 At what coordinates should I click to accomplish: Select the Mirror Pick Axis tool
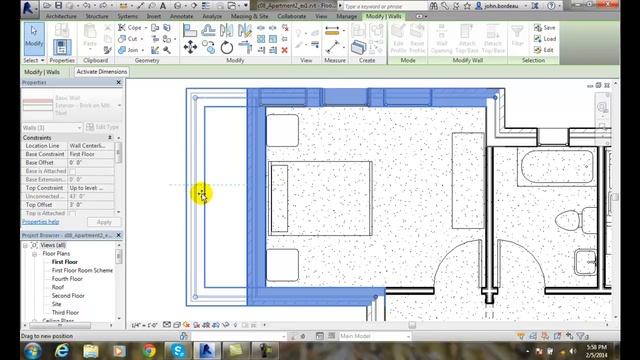click(227, 31)
